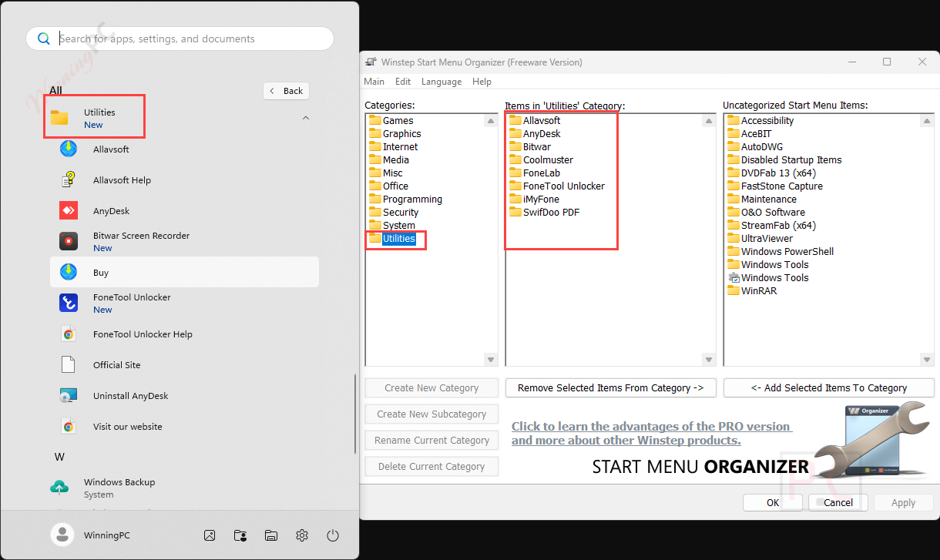Open Allavsoft app icon in Start menu

(69, 149)
